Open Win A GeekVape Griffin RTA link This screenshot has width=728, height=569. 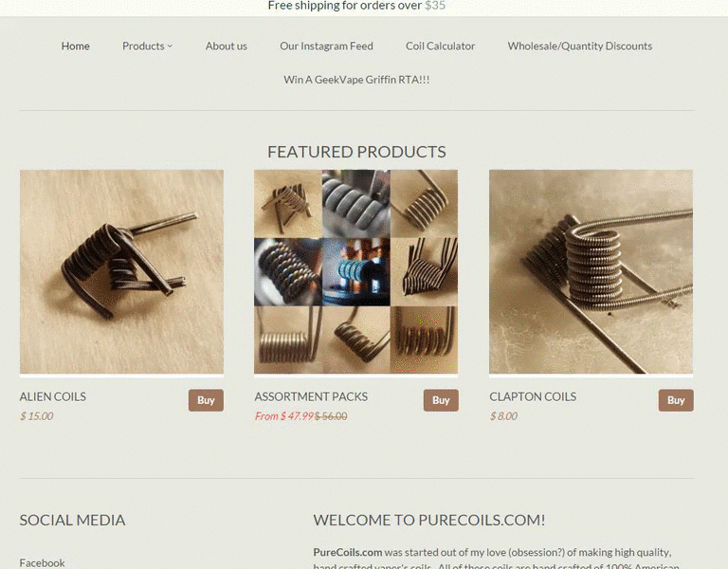356,80
